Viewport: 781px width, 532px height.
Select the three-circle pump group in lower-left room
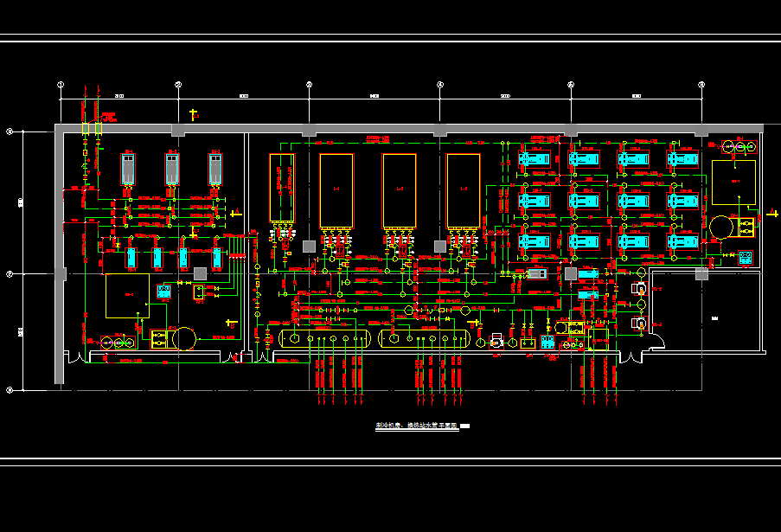click(x=118, y=343)
